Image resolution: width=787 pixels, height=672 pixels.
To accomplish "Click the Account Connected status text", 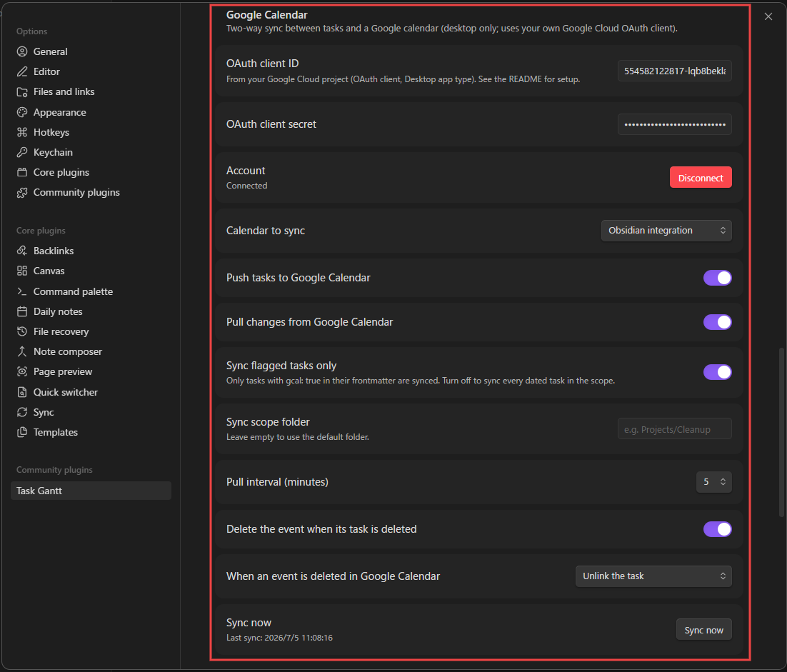I will tap(246, 186).
